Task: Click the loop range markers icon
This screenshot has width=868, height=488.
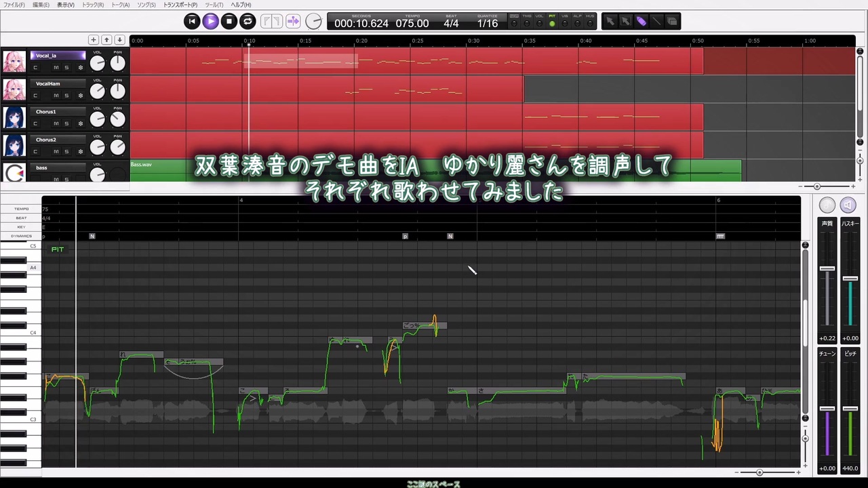Action: tap(272, 21)
